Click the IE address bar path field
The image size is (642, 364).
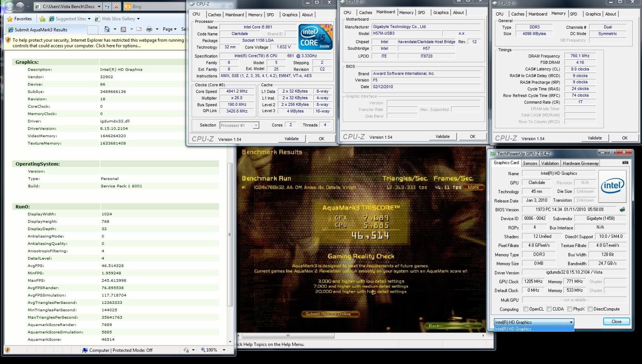pos(68,6)
